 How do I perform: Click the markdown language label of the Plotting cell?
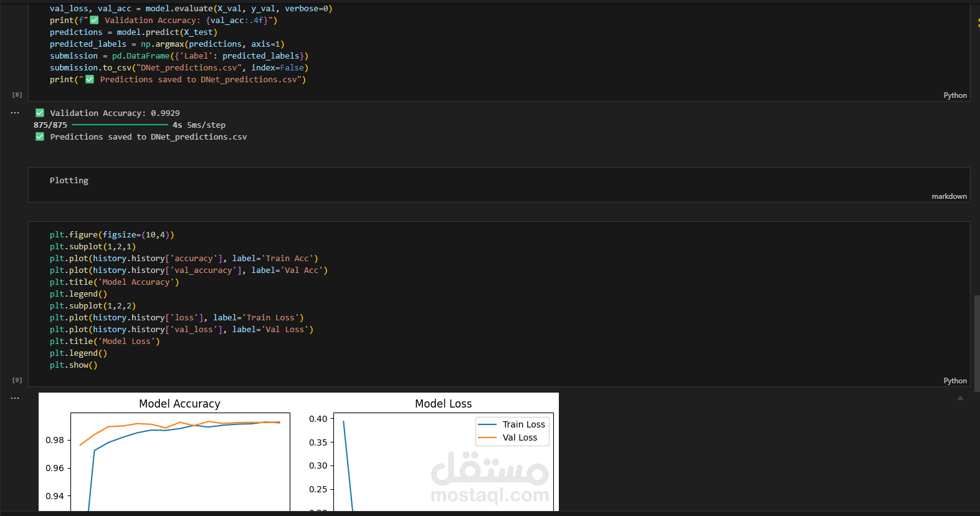tap(949, 196)
